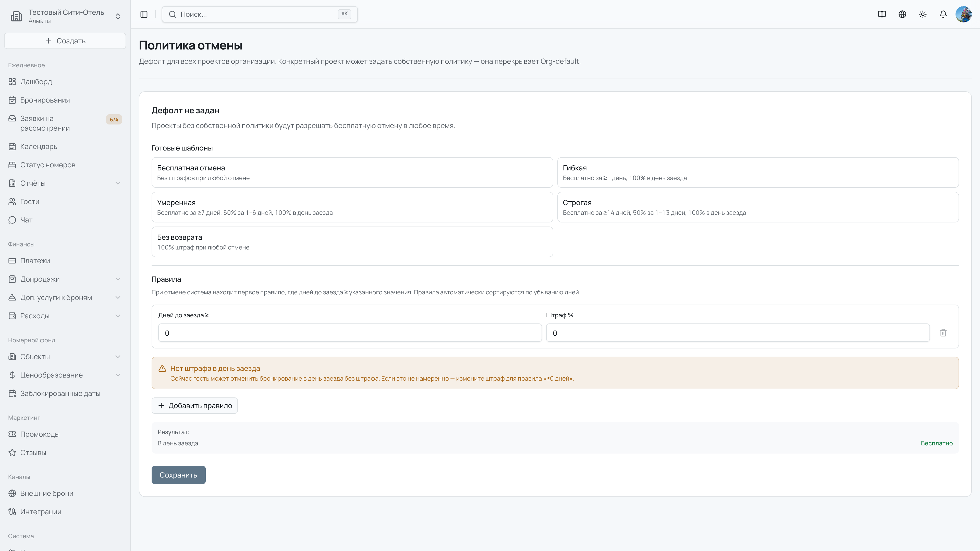The height and width of the screenshot is (551, 980).
Task: Click the Дашборд icon in sidebar
Action: point(12,82)
